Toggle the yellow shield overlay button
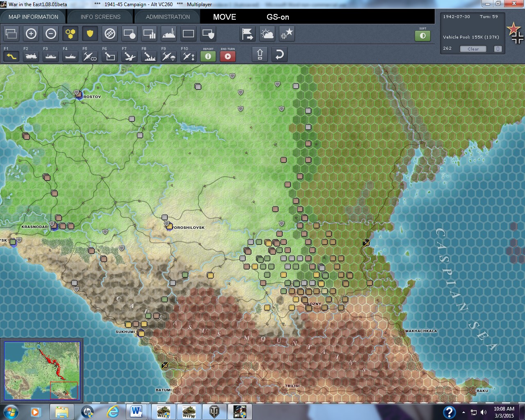 tap(90, 34)
